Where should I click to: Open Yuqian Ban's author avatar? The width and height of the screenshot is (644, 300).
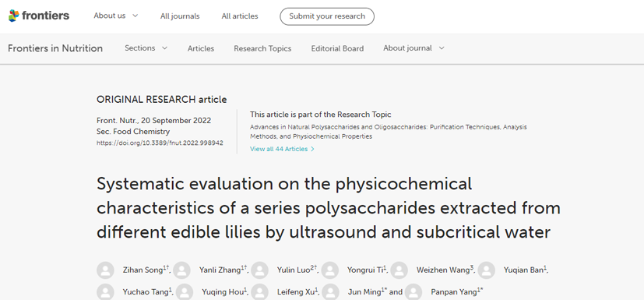[487, 270]
